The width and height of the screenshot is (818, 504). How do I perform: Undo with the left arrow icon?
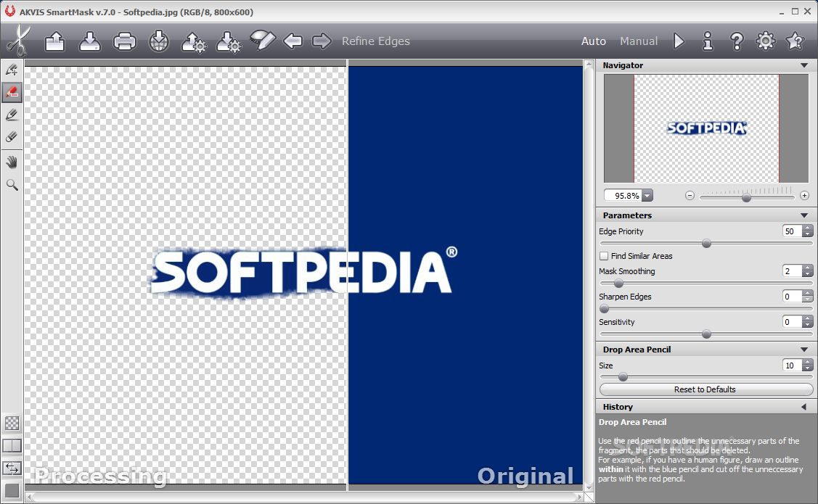click(x=293, y=41)
